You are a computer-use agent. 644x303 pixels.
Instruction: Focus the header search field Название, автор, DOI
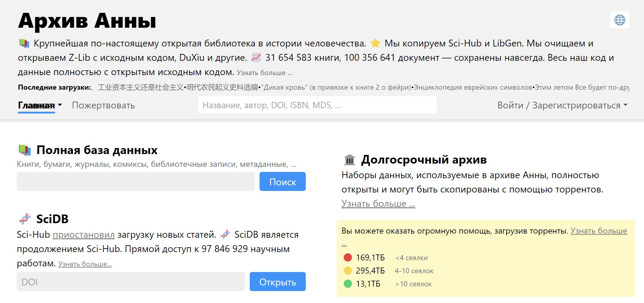point(317,105)
